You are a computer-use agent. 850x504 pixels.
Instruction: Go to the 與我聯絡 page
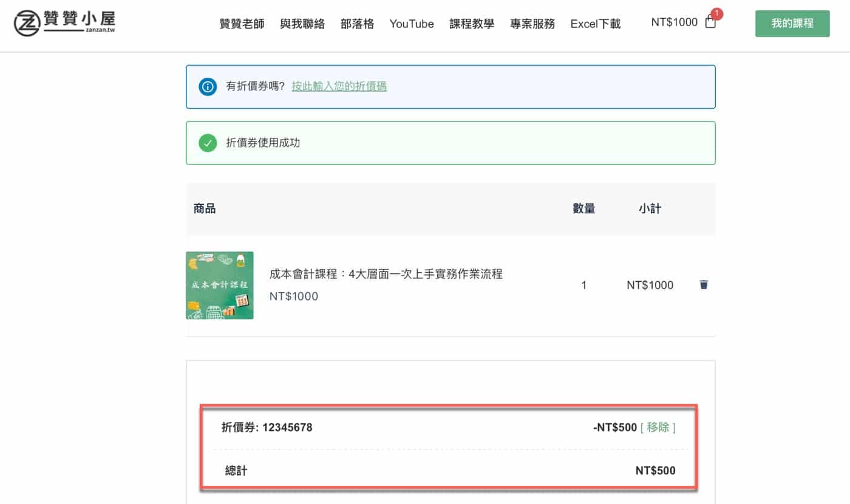click(302, 24)
